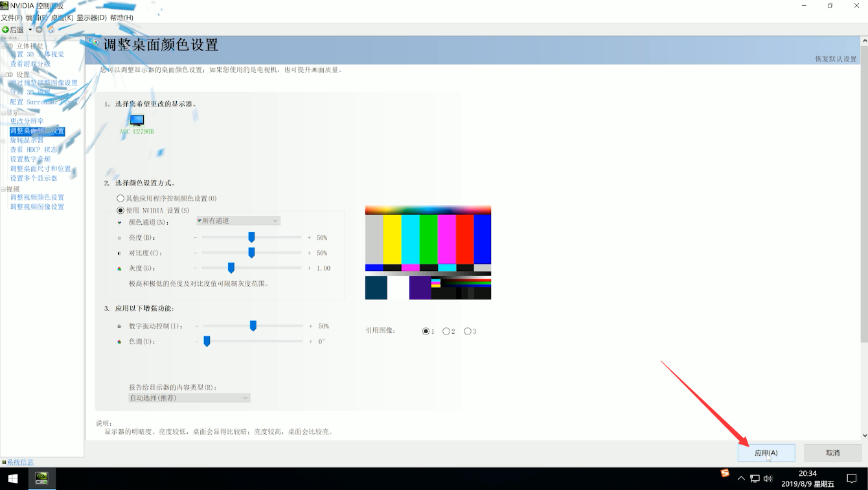868x490 pixels.
Task: Click the green Back arrow button
Action: coord(5,30)
